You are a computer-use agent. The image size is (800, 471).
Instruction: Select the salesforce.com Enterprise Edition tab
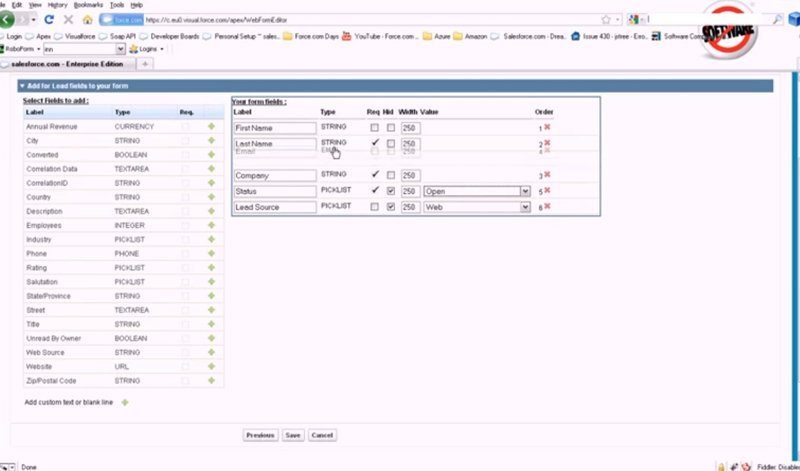tap(67, 64)
